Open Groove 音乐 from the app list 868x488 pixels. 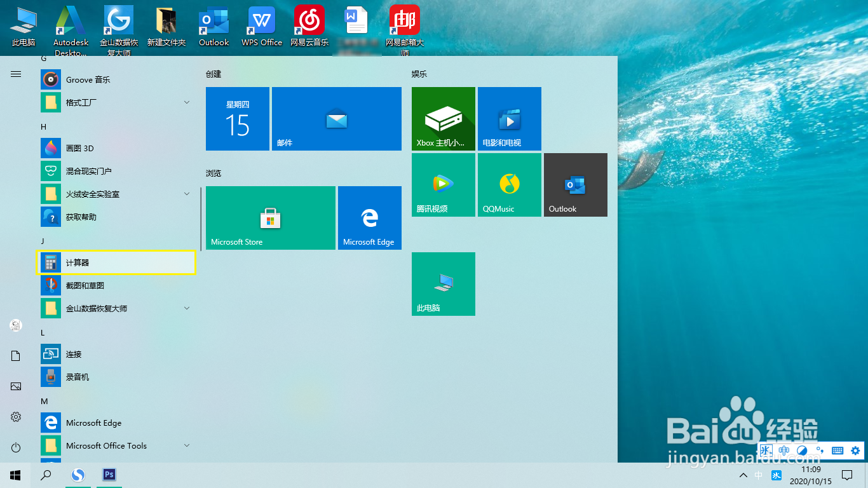[x=116, y=79]
